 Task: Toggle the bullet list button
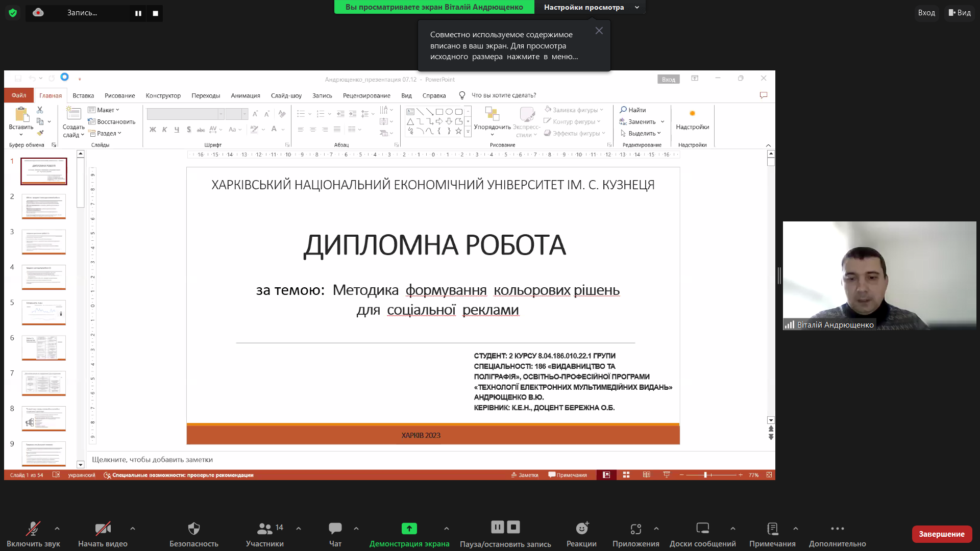point(301,114)
